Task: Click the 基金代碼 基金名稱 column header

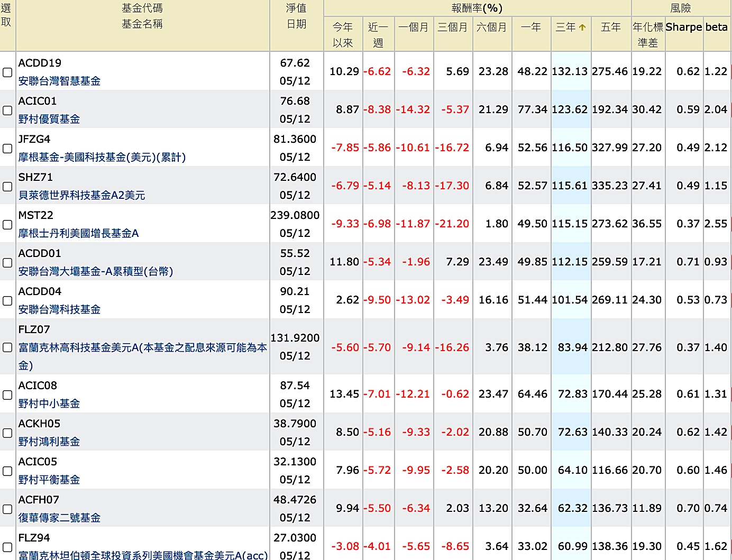Action: 142,16
